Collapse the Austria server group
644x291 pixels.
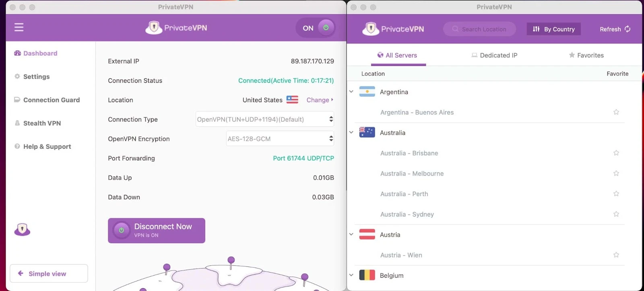click(x=351, y=234)
